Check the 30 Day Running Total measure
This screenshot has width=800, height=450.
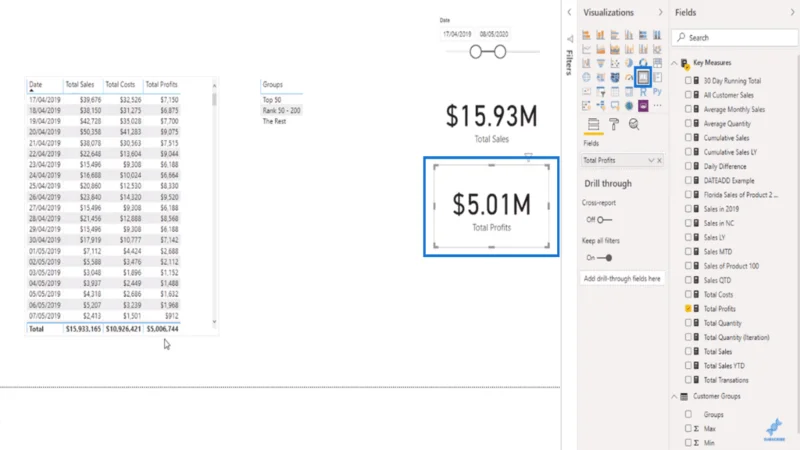click(688, 81)
